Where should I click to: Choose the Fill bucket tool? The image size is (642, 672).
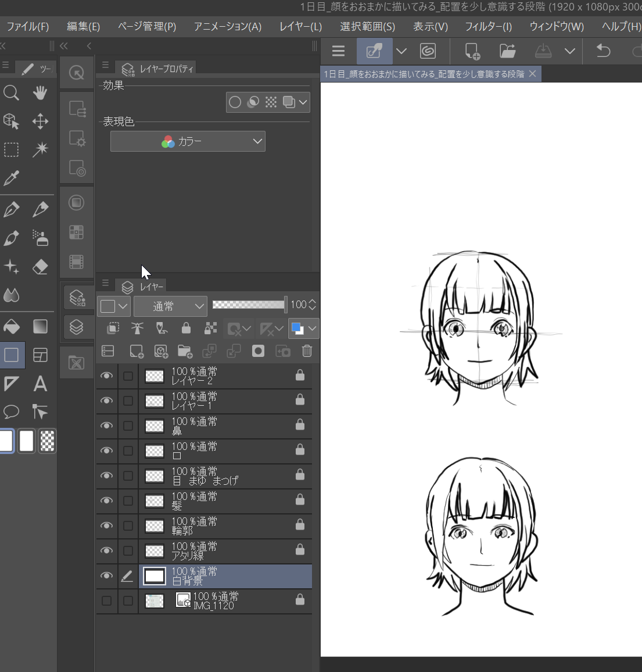[12, 327]
